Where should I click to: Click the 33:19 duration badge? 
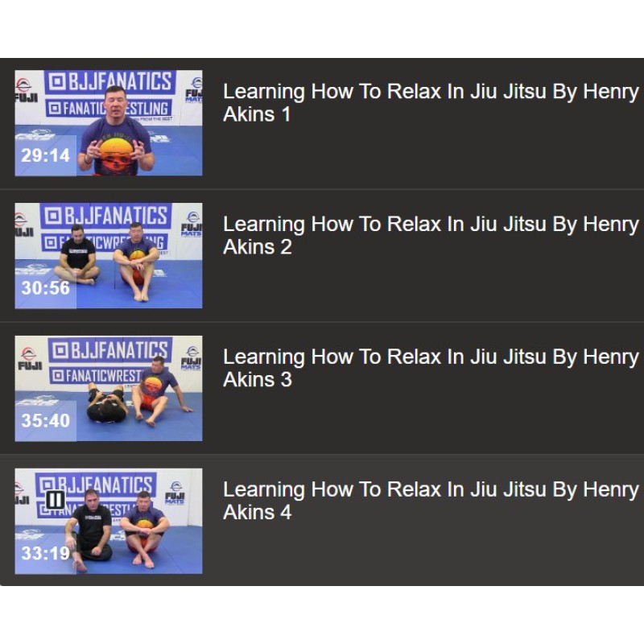tap(46, 553)
